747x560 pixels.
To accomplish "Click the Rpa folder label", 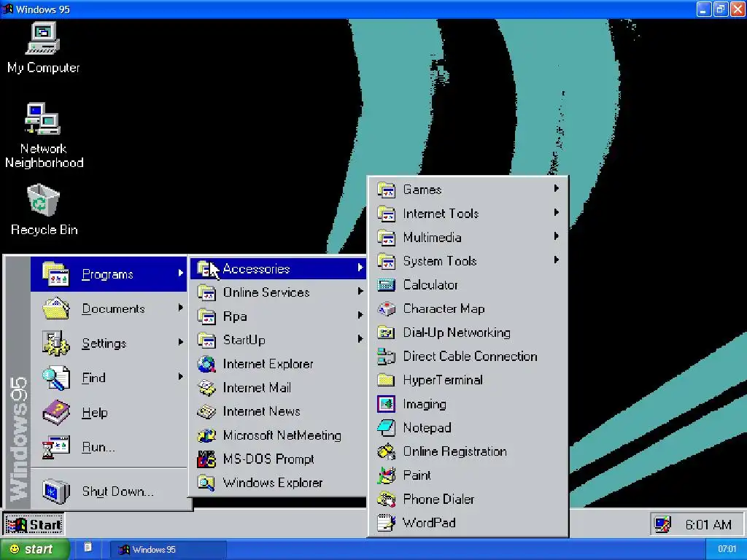I will click(235, 316).
